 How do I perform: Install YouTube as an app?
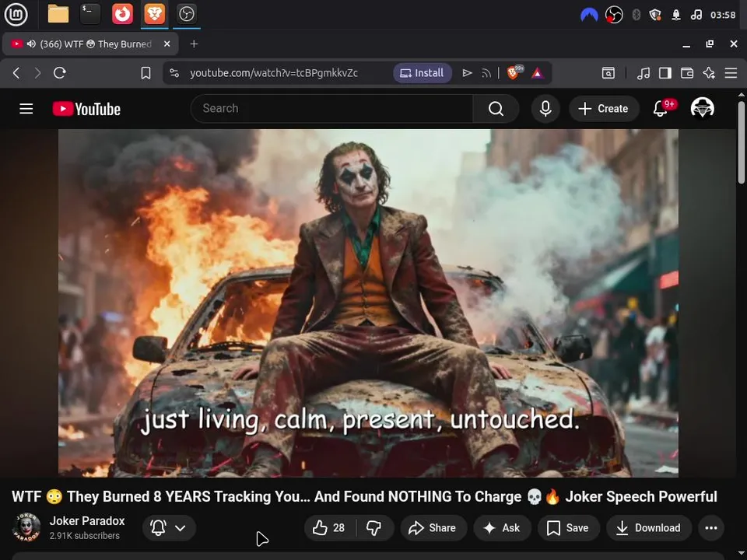[x=422, y=73]
